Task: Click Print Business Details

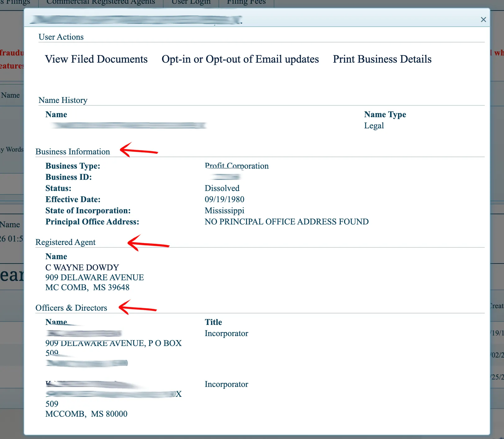Action: (382, 59)
